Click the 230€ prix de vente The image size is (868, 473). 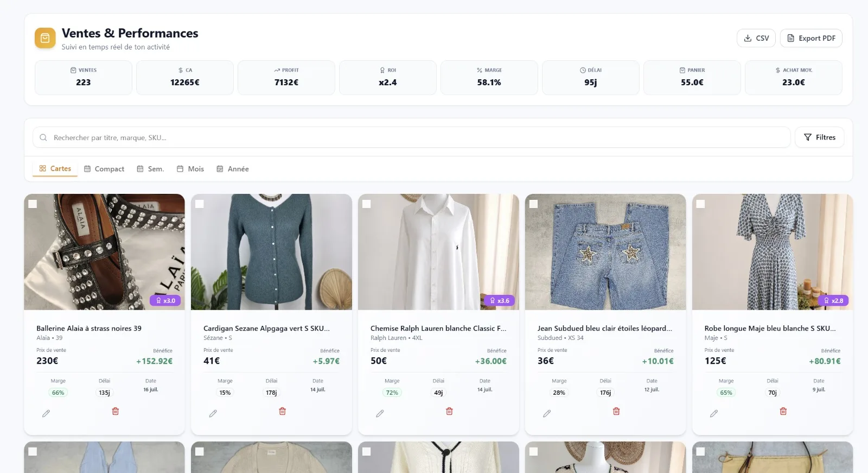pyautogui.click(x=47, y=361)
